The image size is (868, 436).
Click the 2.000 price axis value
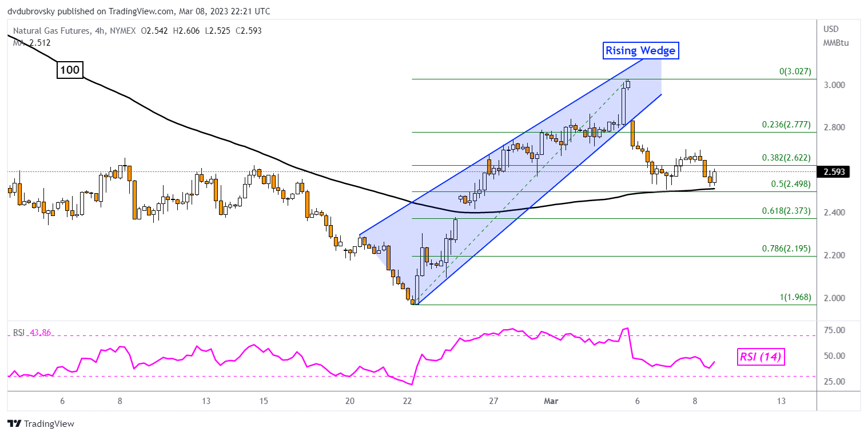coord(834,298)
